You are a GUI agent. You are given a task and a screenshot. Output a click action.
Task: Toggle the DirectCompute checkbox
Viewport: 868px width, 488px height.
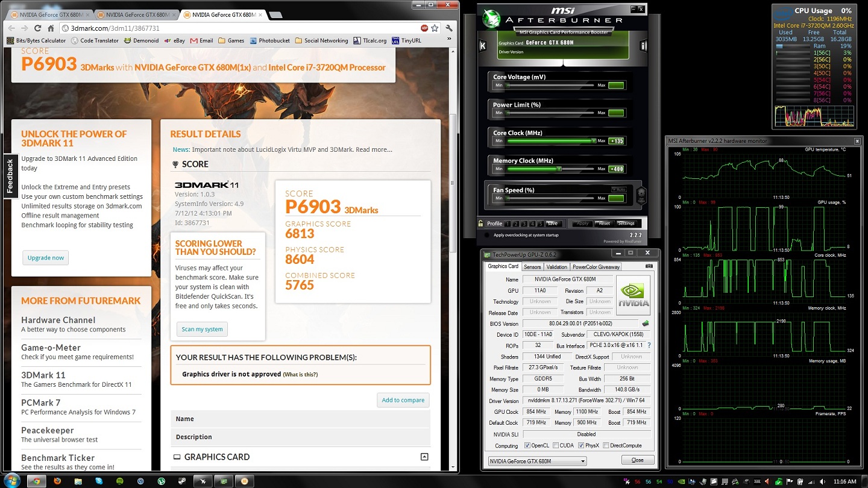(x=605, y=446)
